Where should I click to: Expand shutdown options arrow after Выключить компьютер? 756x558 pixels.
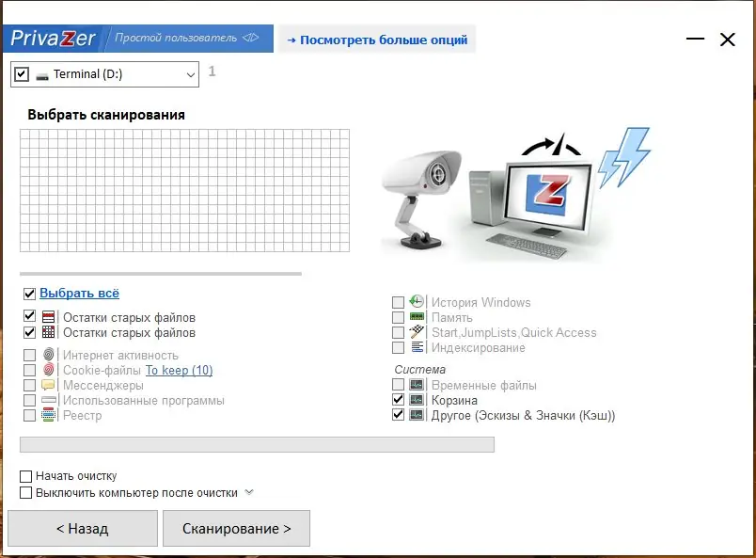(x=249, y=492)
